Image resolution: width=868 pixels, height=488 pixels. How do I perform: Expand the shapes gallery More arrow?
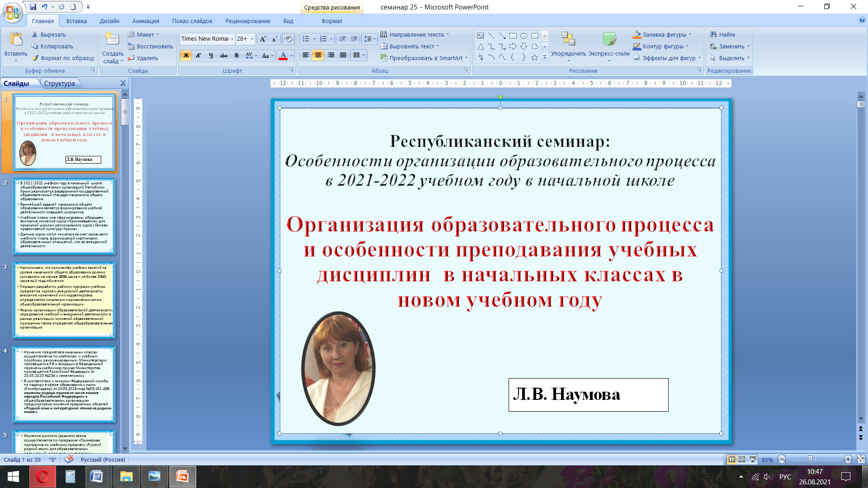click(x=545, y=57)
